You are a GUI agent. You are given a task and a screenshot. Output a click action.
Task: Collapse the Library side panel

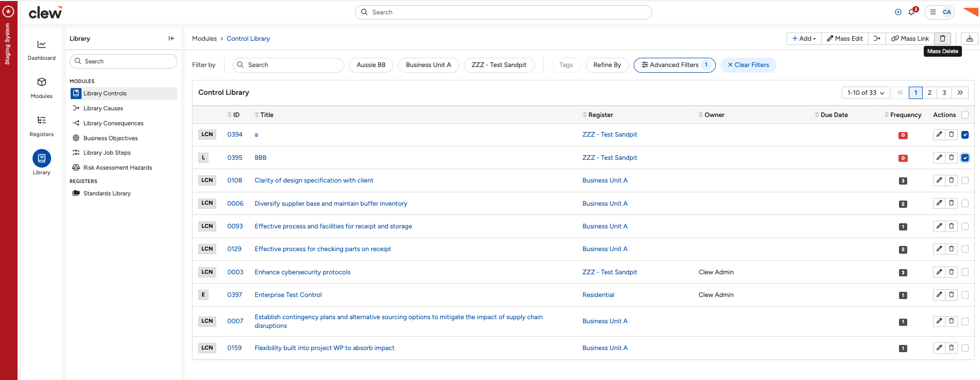pyautogui.click(x=171, y=38)
